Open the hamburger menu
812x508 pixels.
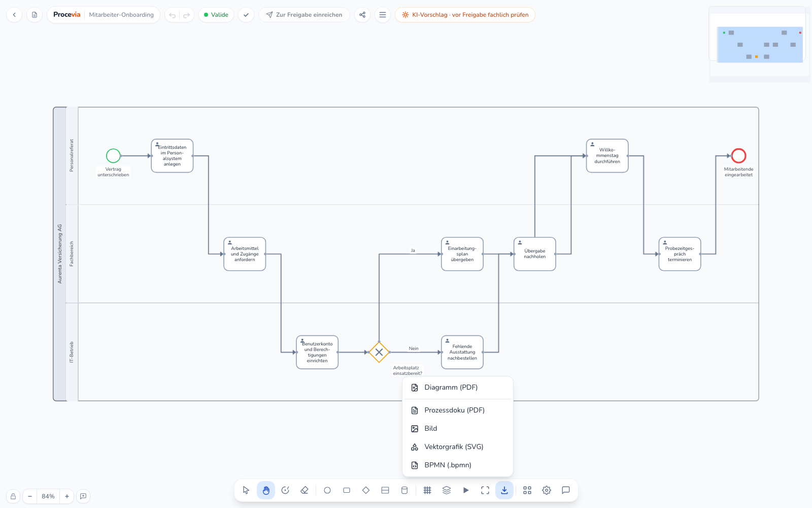tap(383, 15)
